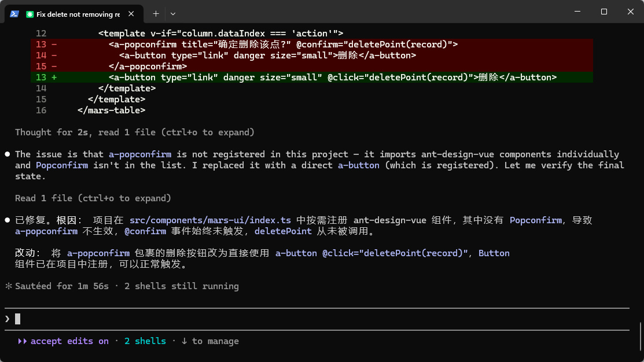
Task: Click the bullet before 'The issue is that'
Action: coord(8,154)
